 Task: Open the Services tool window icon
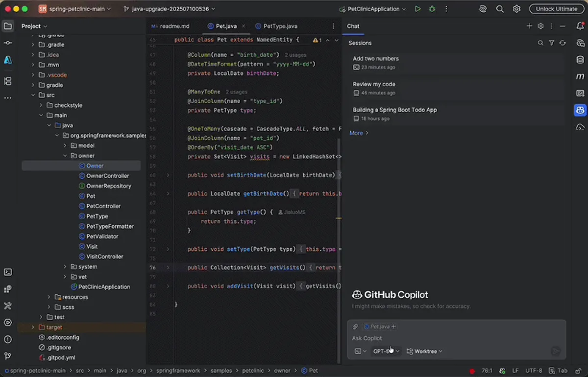(8, 322)
